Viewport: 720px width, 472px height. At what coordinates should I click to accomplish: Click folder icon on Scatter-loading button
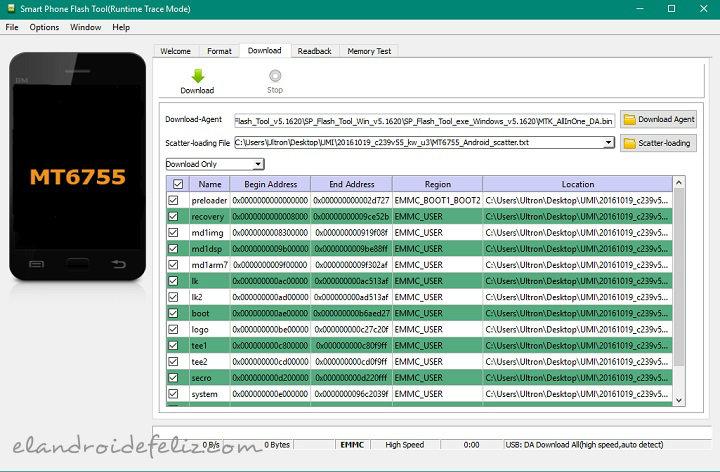pos(630,143)
